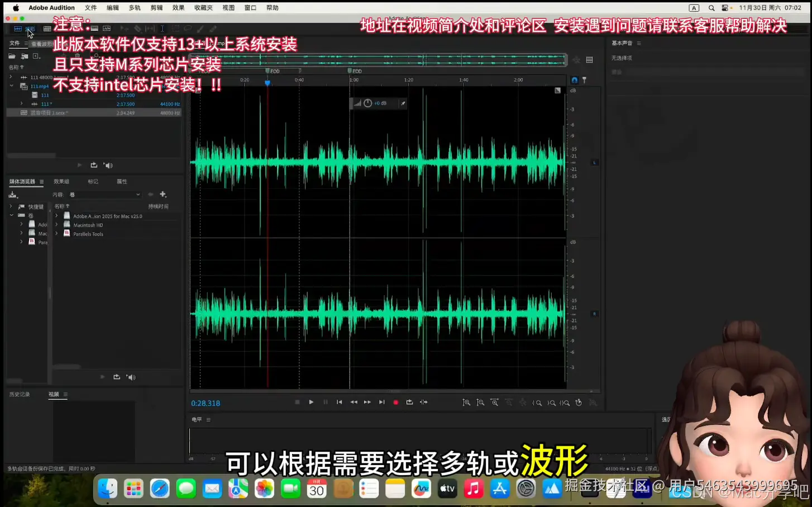
Task: Click the red Record button
Action: click(x=396, y=402)
